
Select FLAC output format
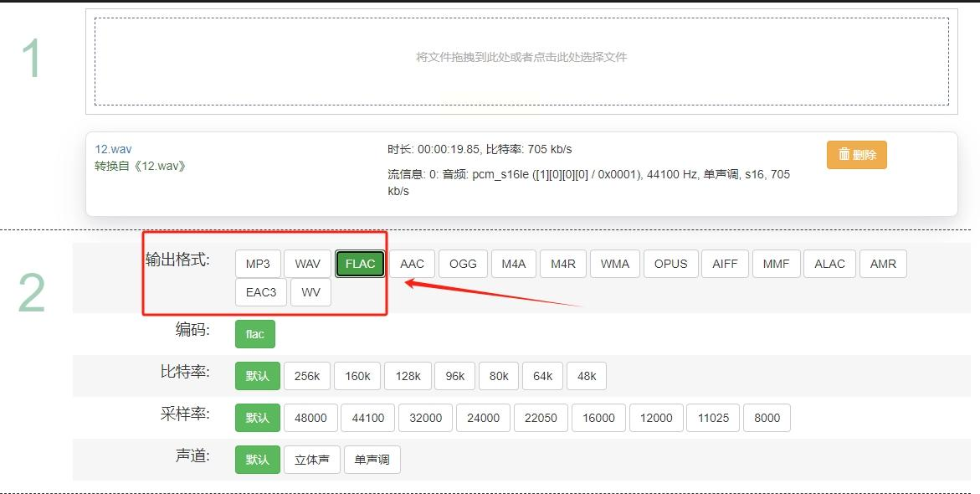coord(360,264)
